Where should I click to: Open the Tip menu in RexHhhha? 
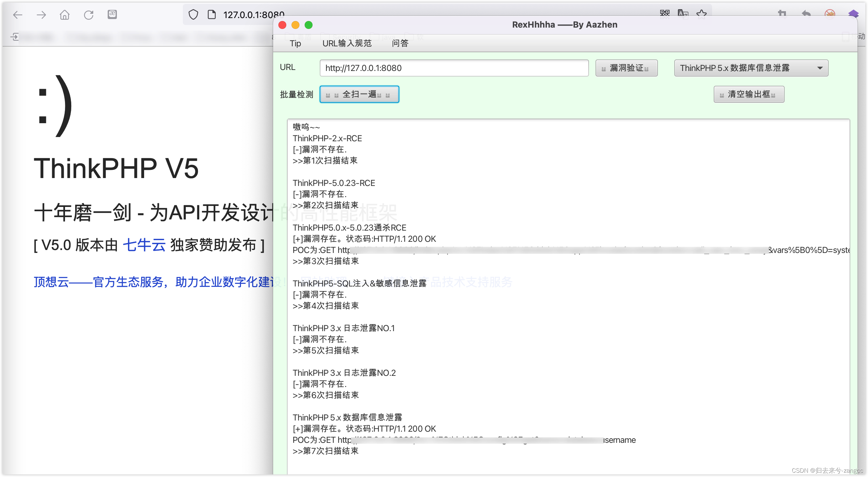tap(295, 43)
